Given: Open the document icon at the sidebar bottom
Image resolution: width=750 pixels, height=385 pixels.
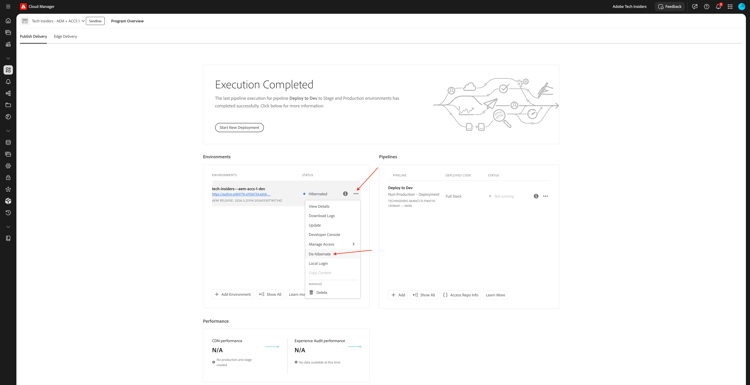Looking at the screenshot, I should click(8, 238).
